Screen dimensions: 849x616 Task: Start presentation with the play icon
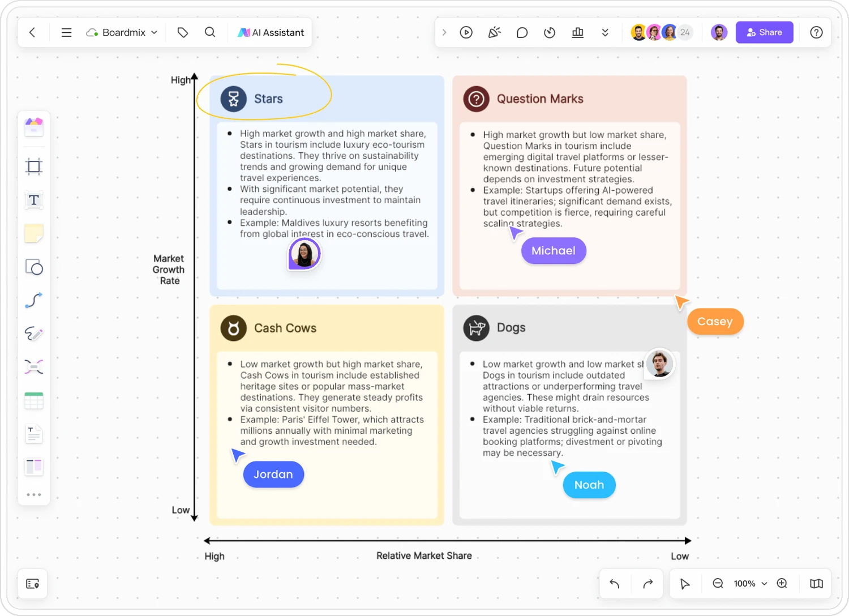pyautogui.click(x=466, y=33)
